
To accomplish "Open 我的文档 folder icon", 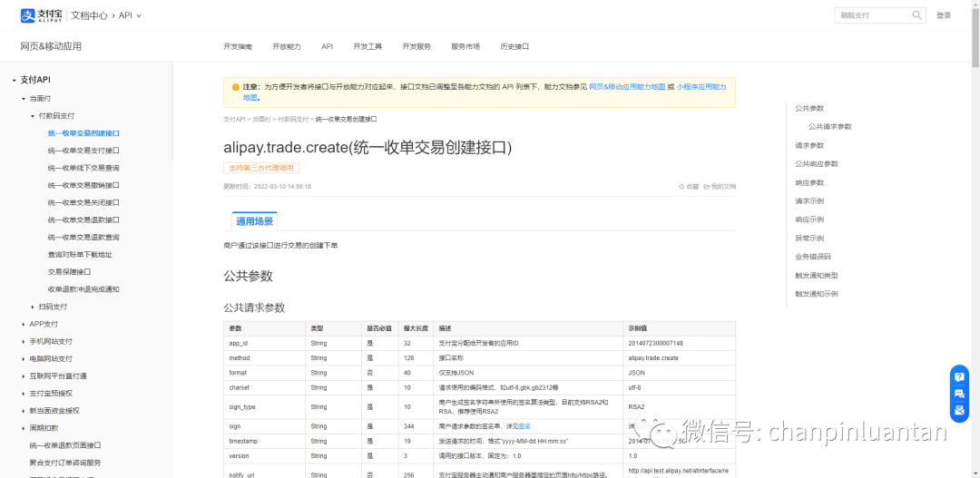I will tap(706, 186).
